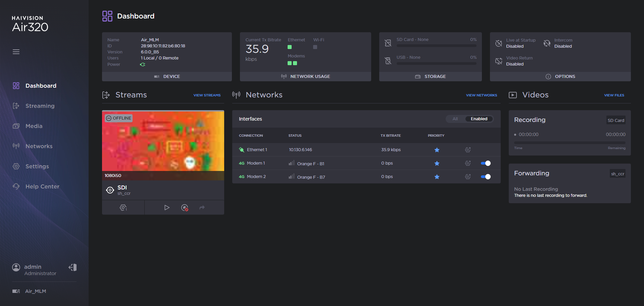Click the logout icon beside admin
This screenshot has width=644, height=306.
pos(72,267)
